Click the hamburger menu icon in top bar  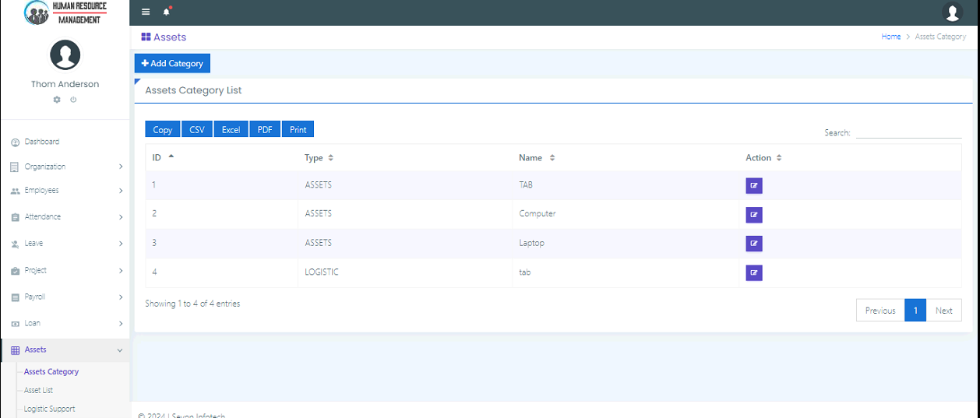pyautogui.click(x=146, y=12)
